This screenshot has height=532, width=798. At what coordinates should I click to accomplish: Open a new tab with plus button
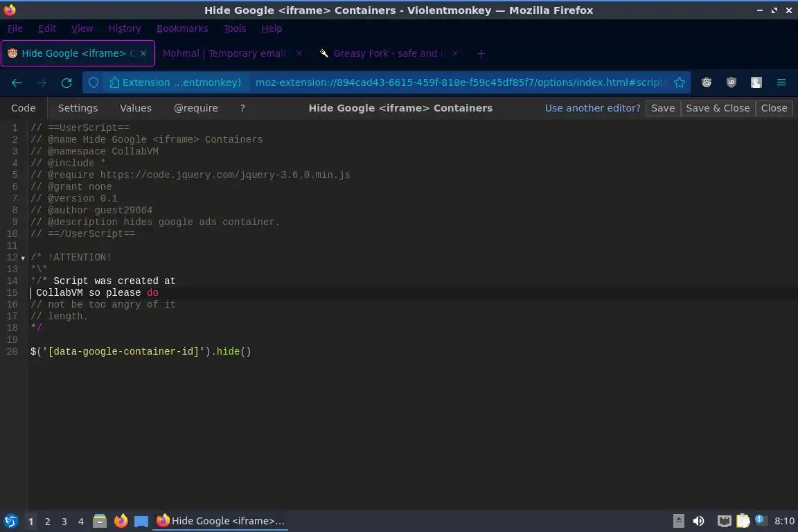tap(481, 53)
